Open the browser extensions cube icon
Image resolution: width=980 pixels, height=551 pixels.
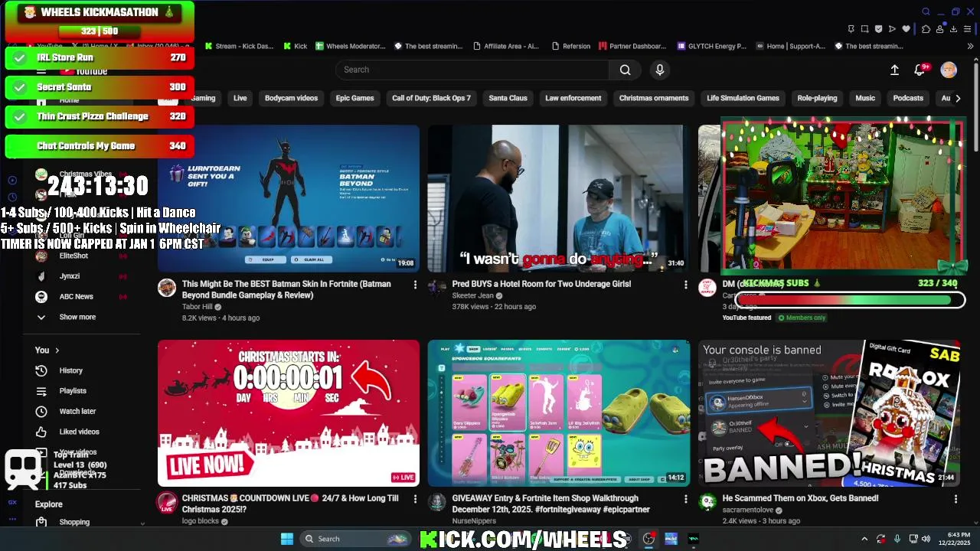(x=926, y=29)
